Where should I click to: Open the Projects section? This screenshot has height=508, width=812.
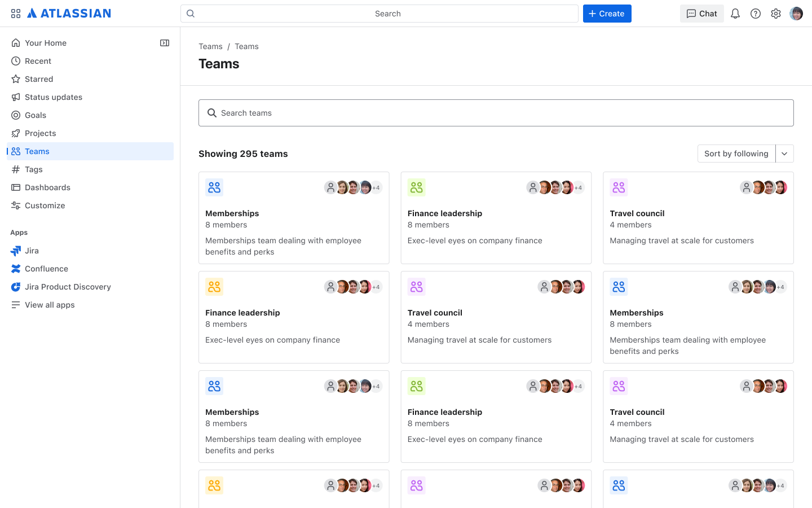40,133
